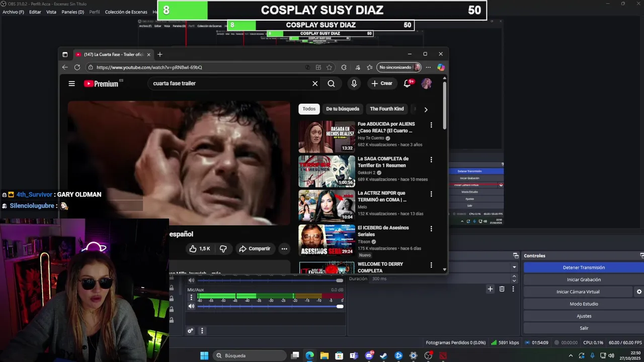Undock the scene transitions panel icon
This screenshot has height=362, width=644.
tap(516, 255)
